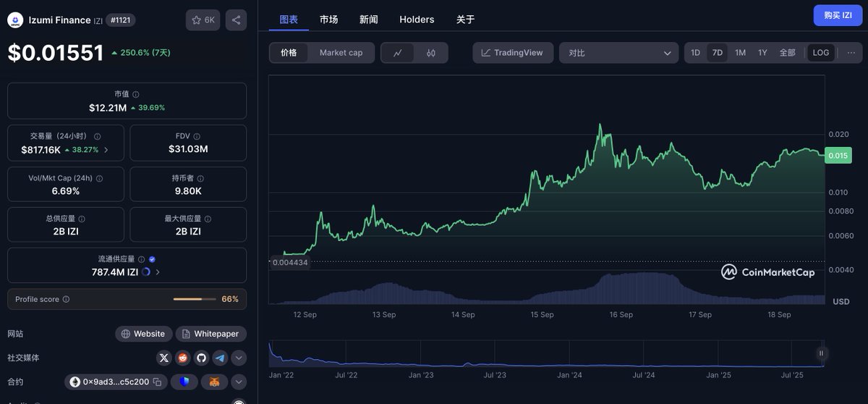Show info tooltip for 总供应量
This screenshot has width=868, height=404.
(x=81, y=219)
